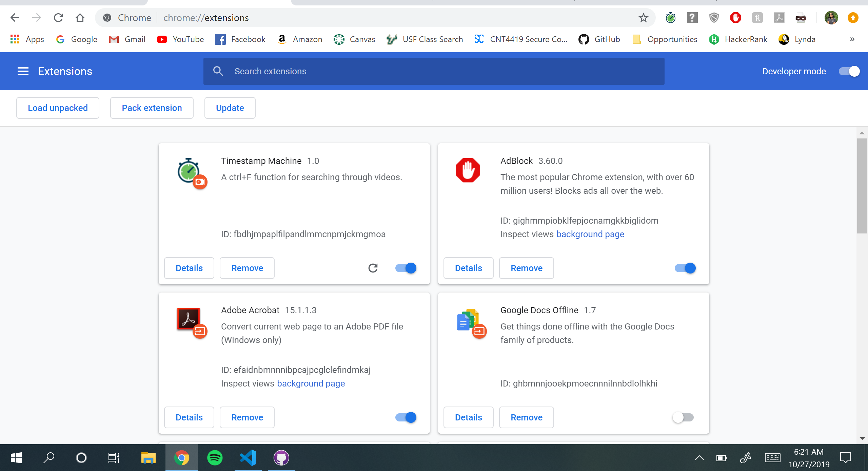Turn off the AdBlock extension toggle
The image size is (868, 471).
(685, 268)
